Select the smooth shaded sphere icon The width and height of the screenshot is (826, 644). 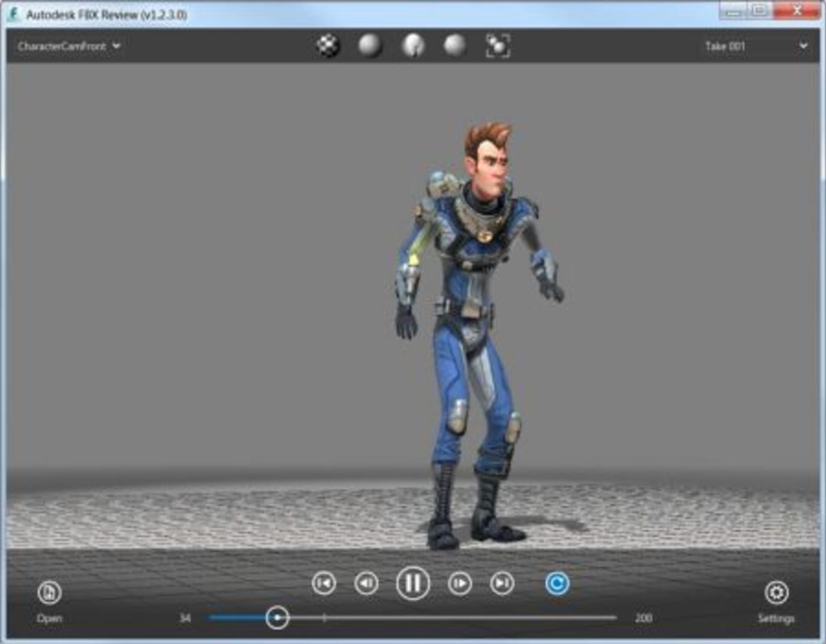pyautogui.click(x=369, y=45)
